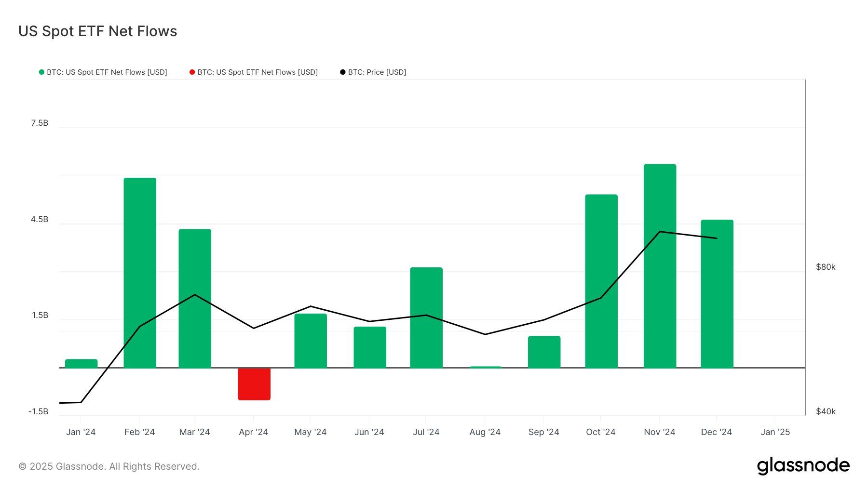Expand the Jan '24 axis label

click(x=81, y=432)
